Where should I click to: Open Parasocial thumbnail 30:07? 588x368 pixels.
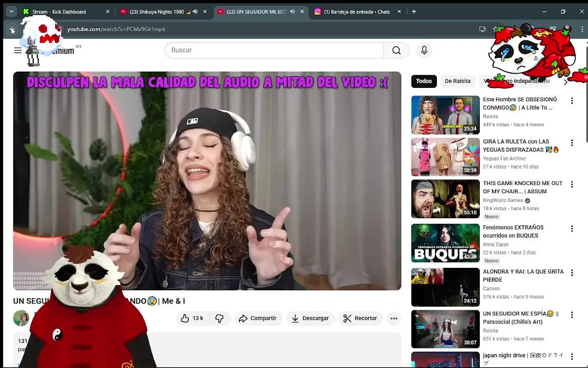coord(446,329)
